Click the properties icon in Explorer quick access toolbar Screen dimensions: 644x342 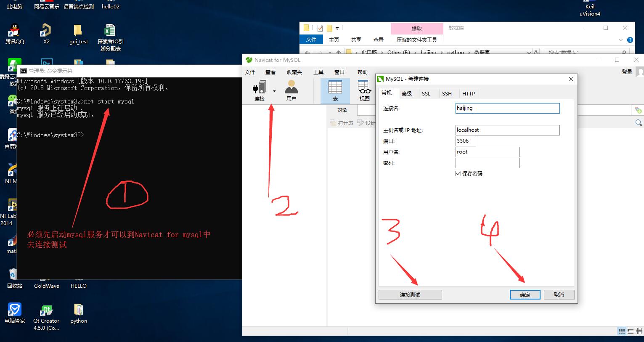pyautogui.click(x=320, y=28)
